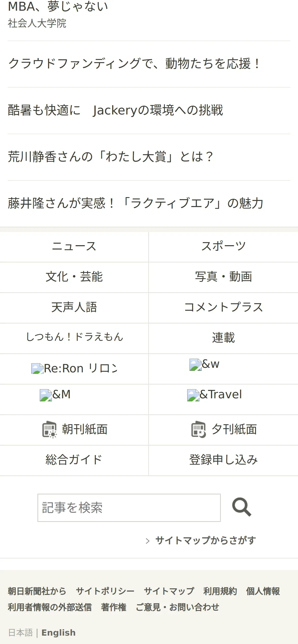Click the &M logo image
The image size is (298, 644).
pos(46,395)
